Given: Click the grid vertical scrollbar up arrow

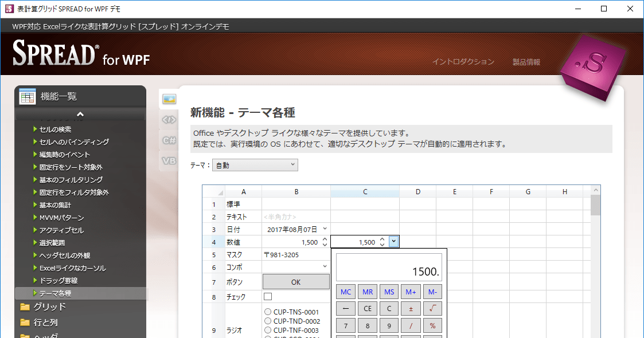Looking at the screenshot, I should pos(595,190).
